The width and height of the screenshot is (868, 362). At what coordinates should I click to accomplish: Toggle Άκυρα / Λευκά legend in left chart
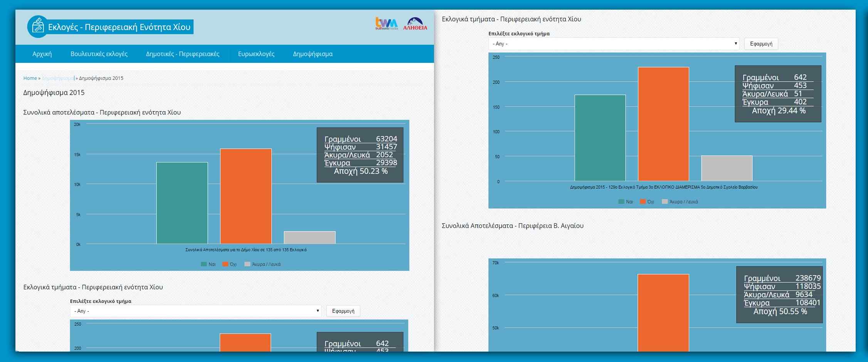click(x=262, y=264)
